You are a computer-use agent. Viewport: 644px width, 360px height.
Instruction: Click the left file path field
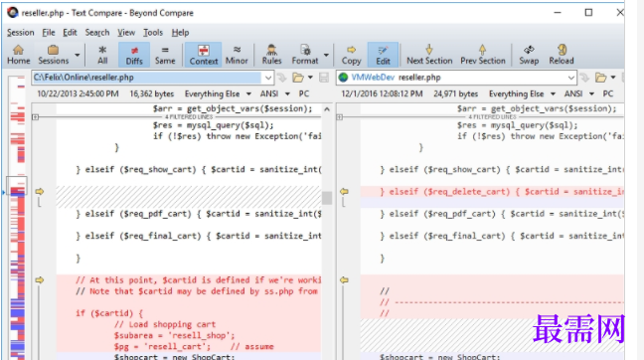146,78
